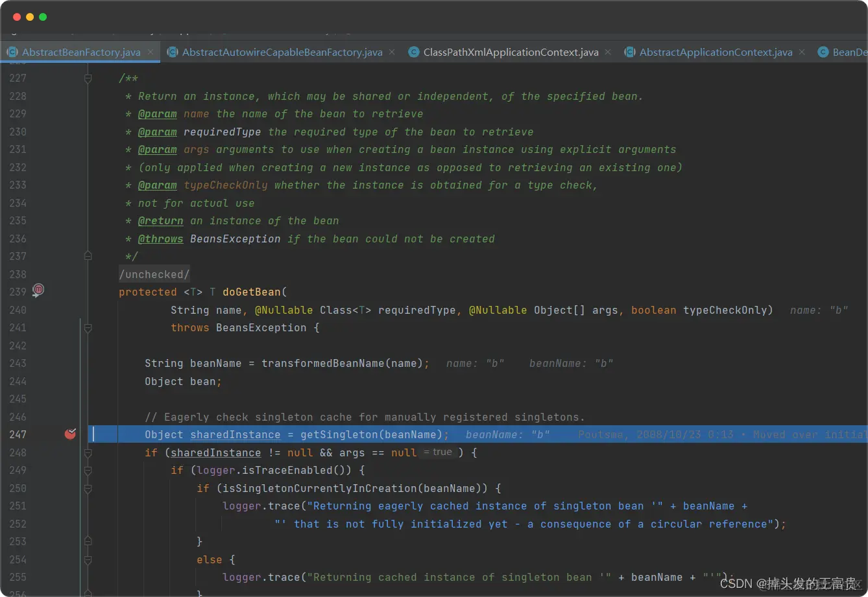Image resolution: width=868 pixels, height=597 pixels.
Task: Close the AbstractAutowireCapableBeanFactory.java tab
Action: [392, 52]
